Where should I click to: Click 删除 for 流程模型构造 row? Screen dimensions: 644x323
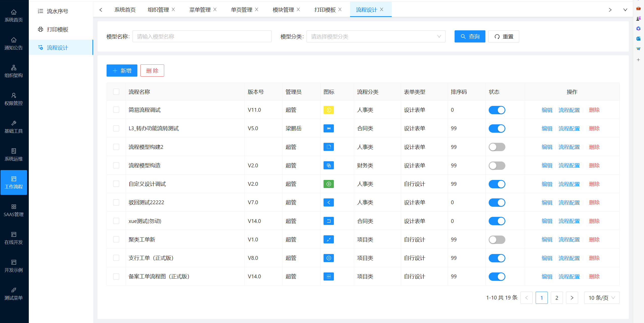(x=594, y=165)
